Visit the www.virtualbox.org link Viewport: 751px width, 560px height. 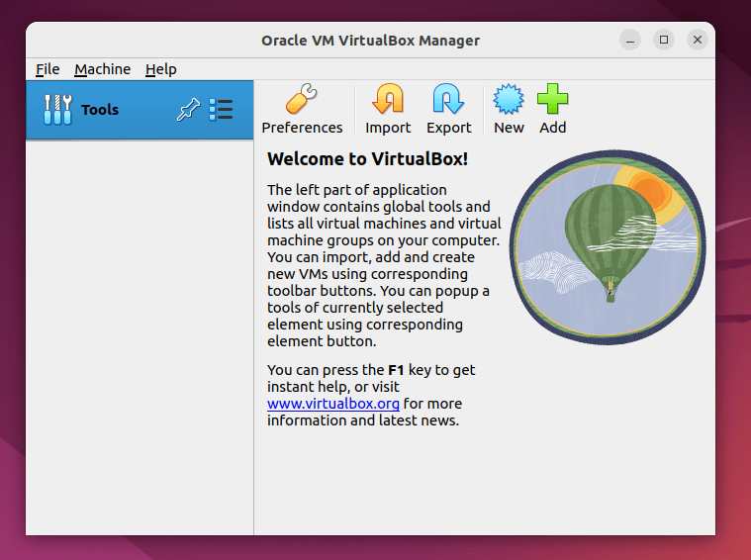pos(333,404)
